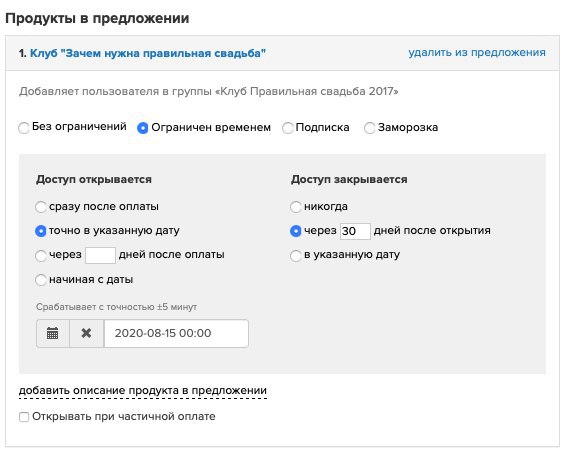Click the 'Срабатывает с точностью ±5 минут' note
Image resolution: width=578 pixels, height=457 pixels.
116,307
